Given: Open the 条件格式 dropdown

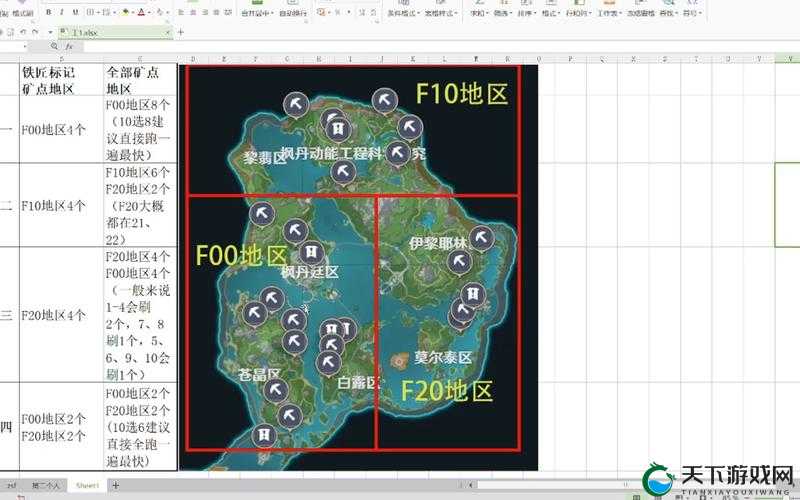Looking at the screenshot, I should point(405,13).
